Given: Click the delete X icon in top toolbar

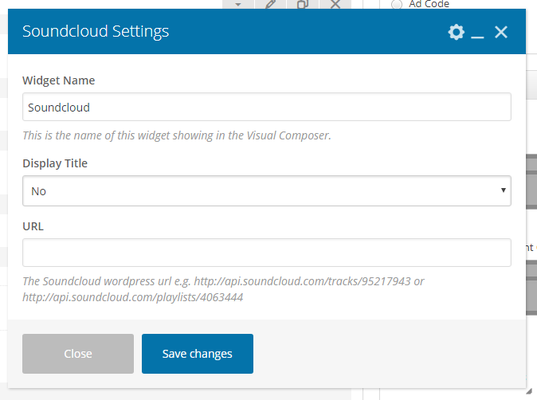Looking at the screenshot, I should point(335,4).
